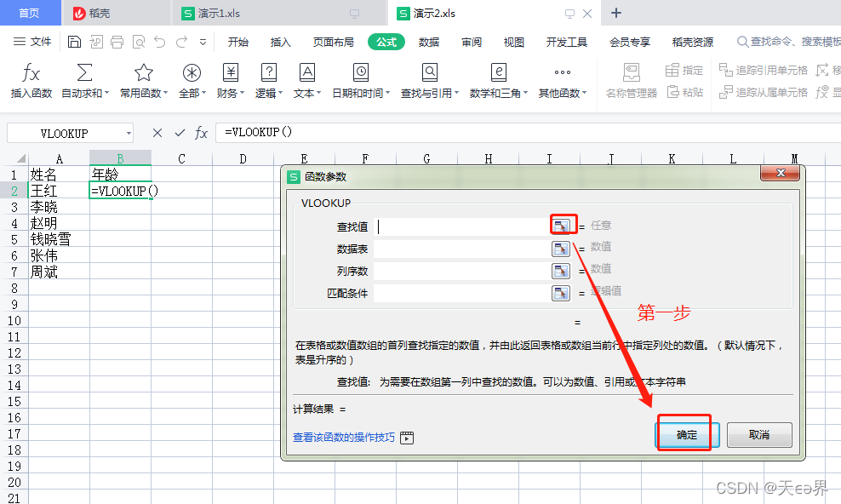This screenshot has height=504, width=841.
Task: Switch to the 会员专享 ribbon tab
Action: click(630, 42)
